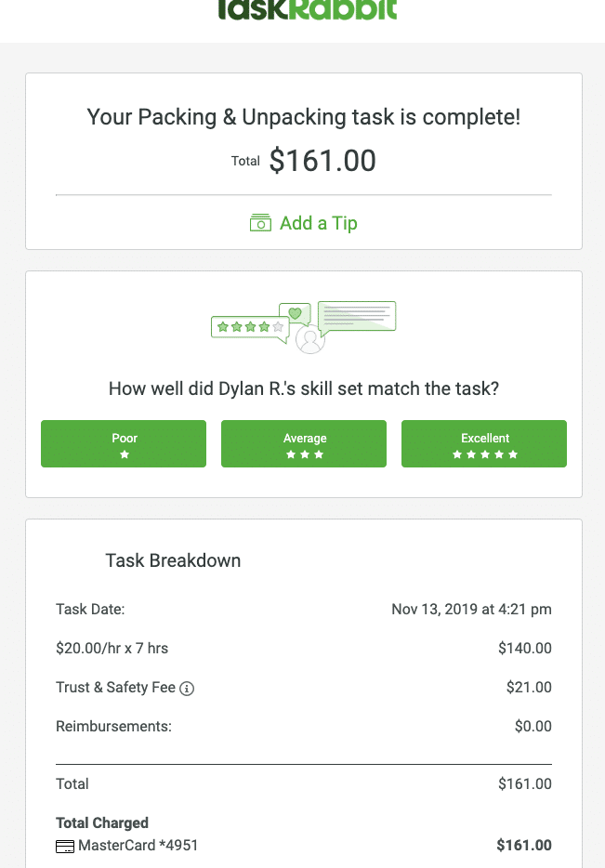Click the cash tip icon
The image size is (605, 868).
click(x=260, y=223)
